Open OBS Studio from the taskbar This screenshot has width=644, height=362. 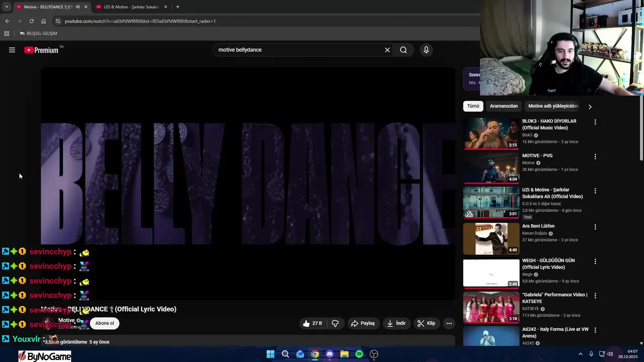coord(374,354)
